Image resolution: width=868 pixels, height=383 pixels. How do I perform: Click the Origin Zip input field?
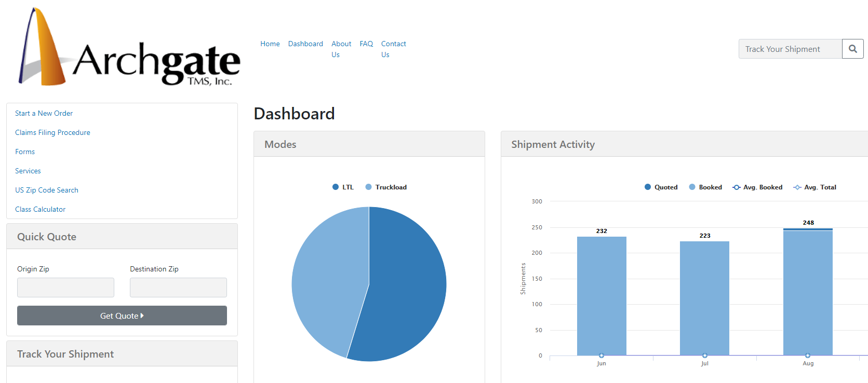point(65,288)
